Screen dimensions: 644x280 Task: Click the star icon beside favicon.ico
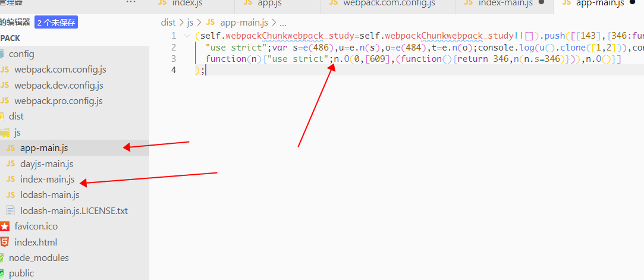5,226
